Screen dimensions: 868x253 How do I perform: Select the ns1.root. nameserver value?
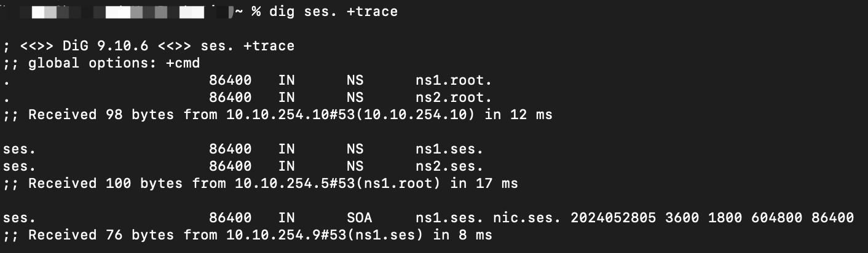[x=454, y=80]
